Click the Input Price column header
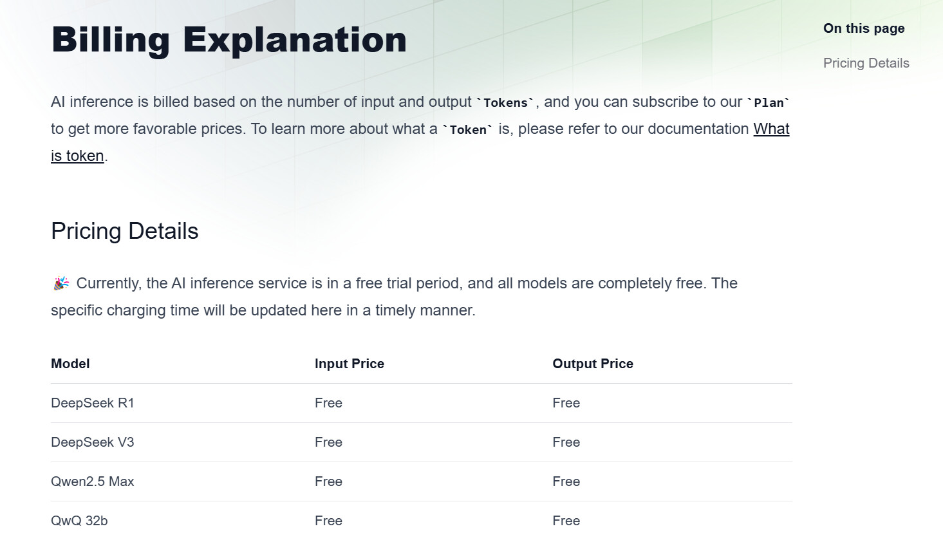Viewport: 943px width, 560px height. pos(350,364)
